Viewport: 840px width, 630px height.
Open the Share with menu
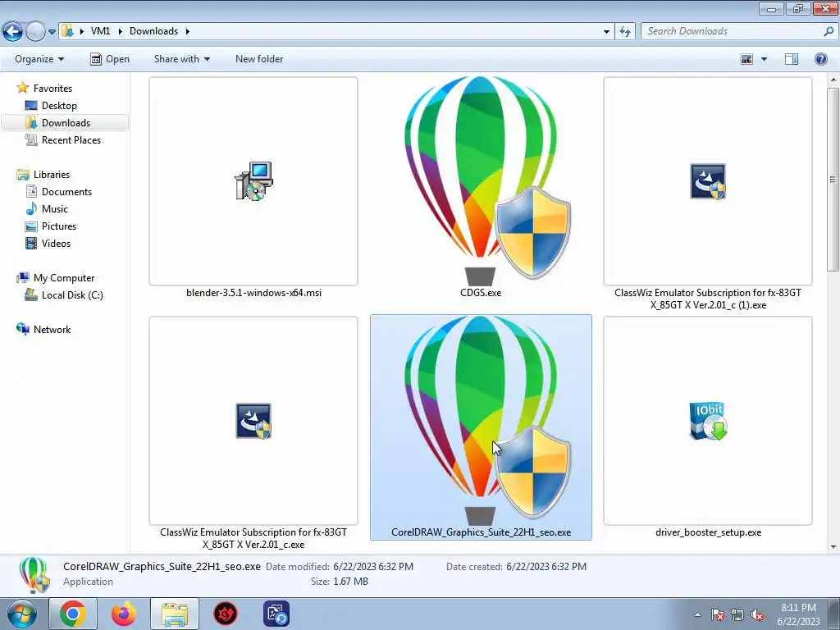[x=182, y=59]
